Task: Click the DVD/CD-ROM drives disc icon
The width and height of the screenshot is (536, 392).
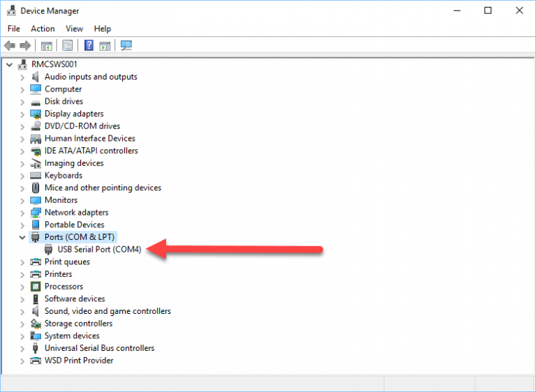Action: click(36, 126)
